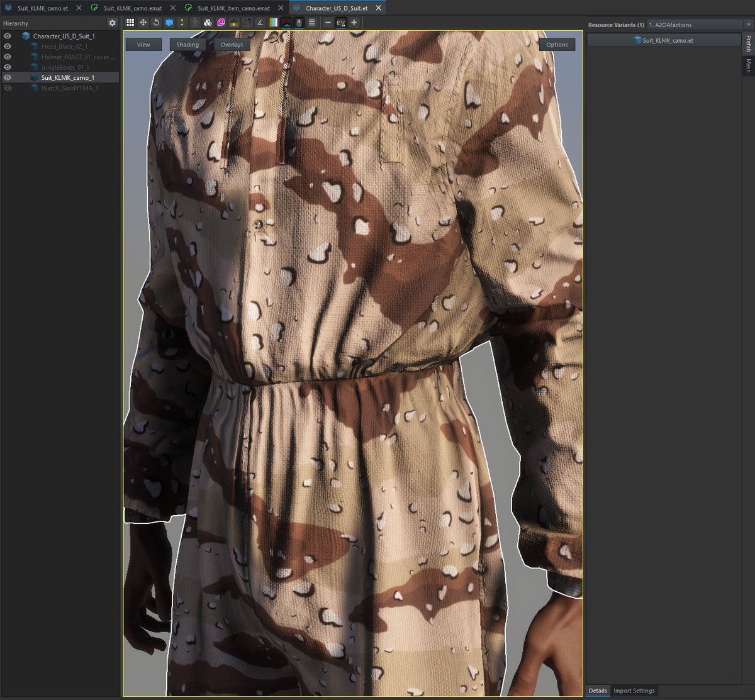Toggle the red horizon toolbar icon
Viewport: 755px width, 700px height.
click(x=286, y=23)
